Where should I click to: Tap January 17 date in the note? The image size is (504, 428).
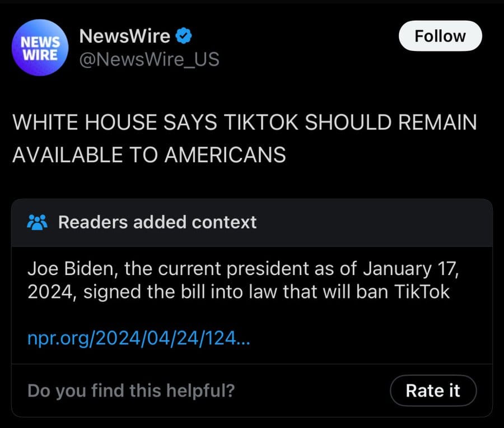[x=411, y=268]
